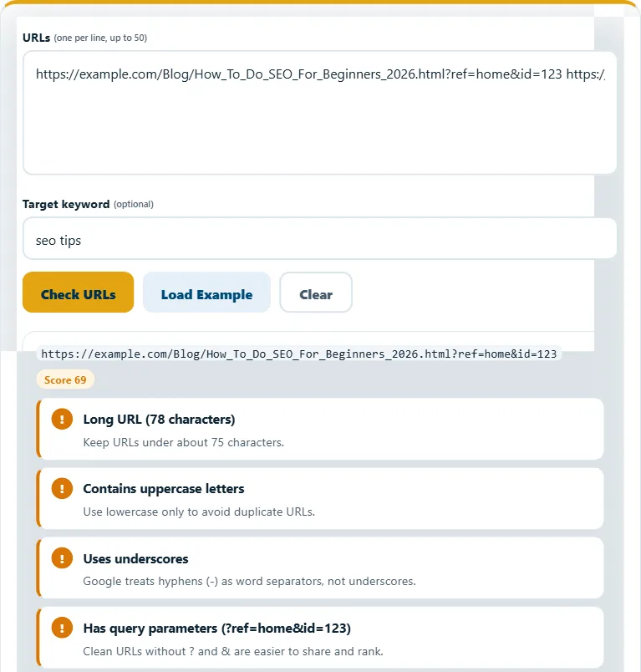The width and height of the screenshot is (641, 672).
Task: Click '(one per line, up to 50)' hint
Action: (100, 38)
